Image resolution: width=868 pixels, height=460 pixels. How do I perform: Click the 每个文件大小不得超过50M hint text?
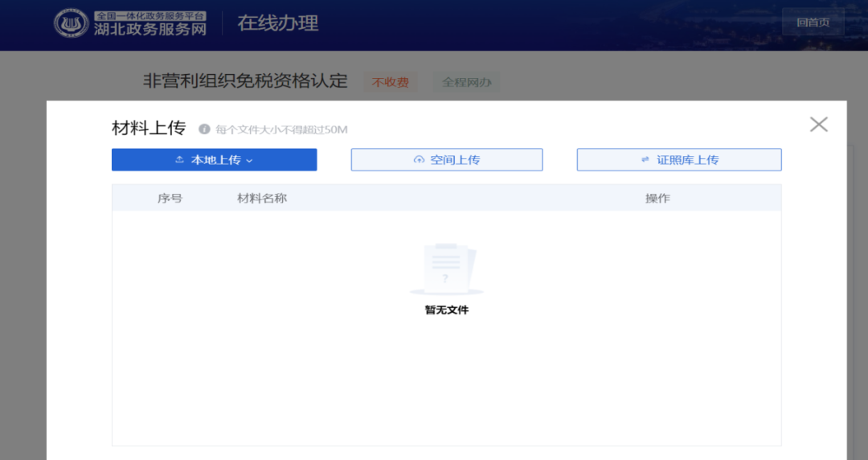[282, 129]
